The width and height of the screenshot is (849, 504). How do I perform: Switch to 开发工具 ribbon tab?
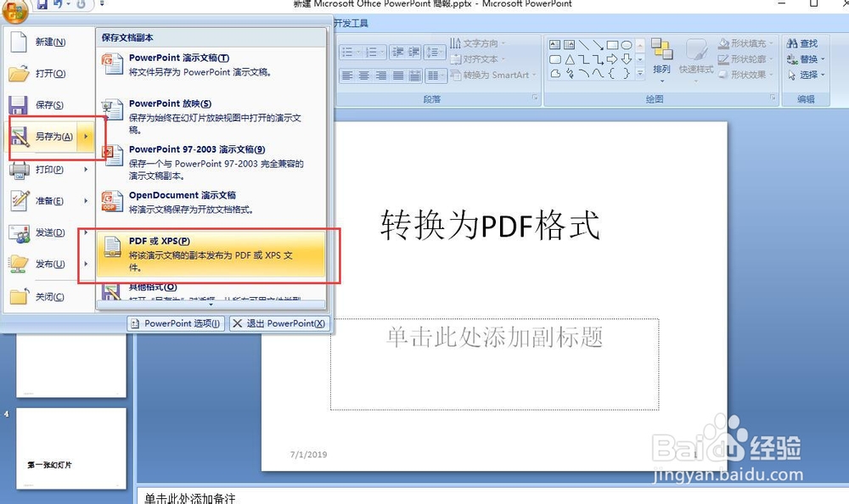(x=351, y=23)
